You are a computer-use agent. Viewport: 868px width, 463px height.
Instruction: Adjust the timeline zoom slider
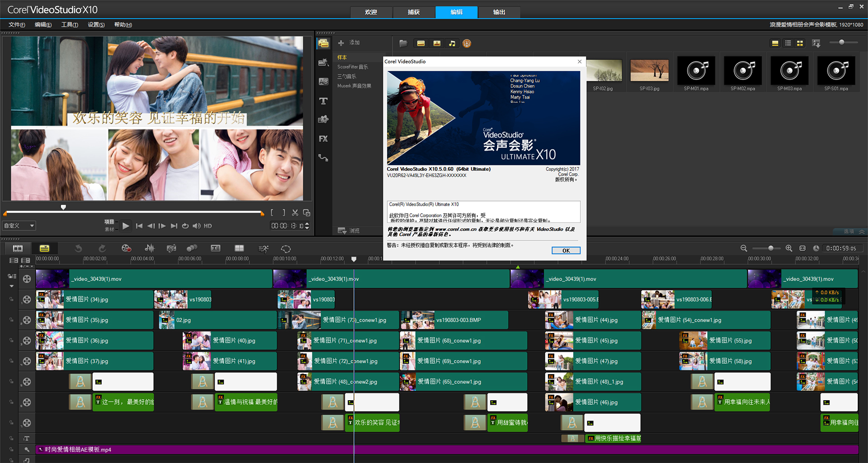771,248
